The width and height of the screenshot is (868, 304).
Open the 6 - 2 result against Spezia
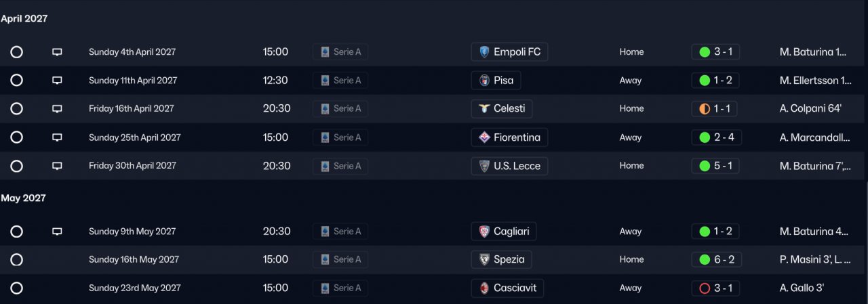[x=715, y=260]
